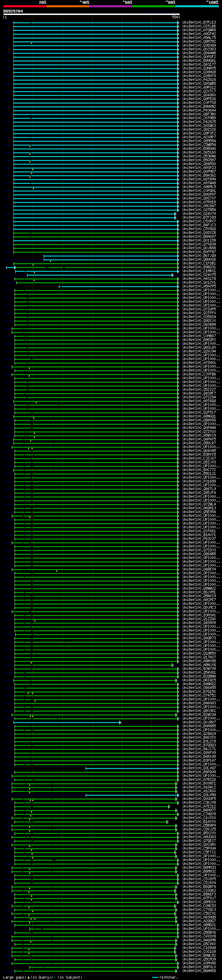
Task: Select the UniRef100_C5XRY7 label
Action: (x=199, y=221)
